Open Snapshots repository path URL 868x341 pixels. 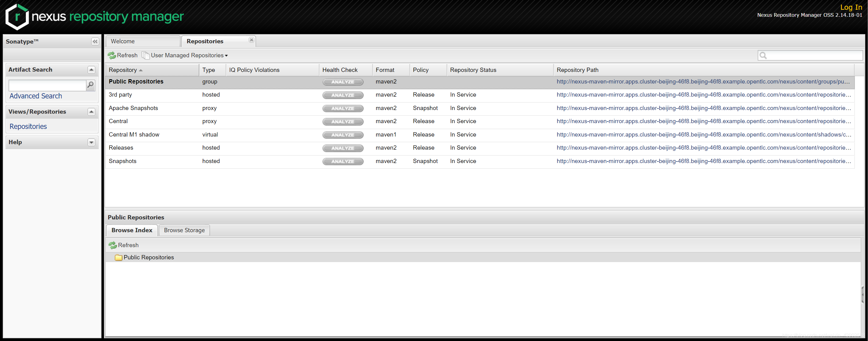703,161
